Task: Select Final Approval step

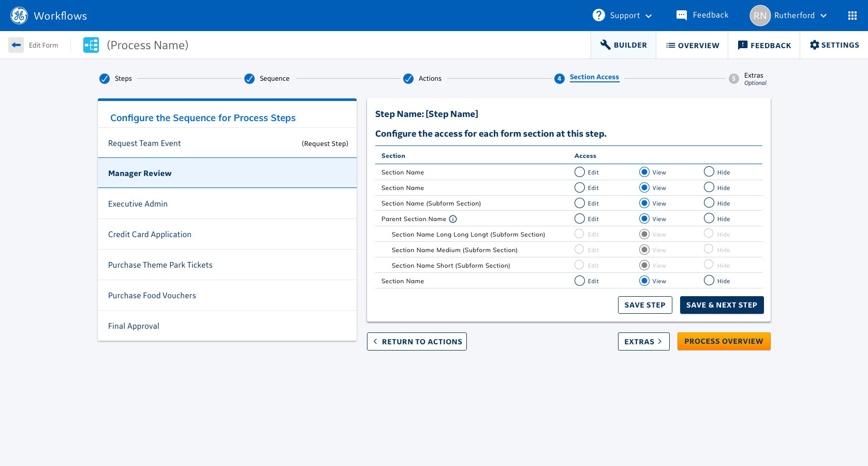Action: [227, 326]
